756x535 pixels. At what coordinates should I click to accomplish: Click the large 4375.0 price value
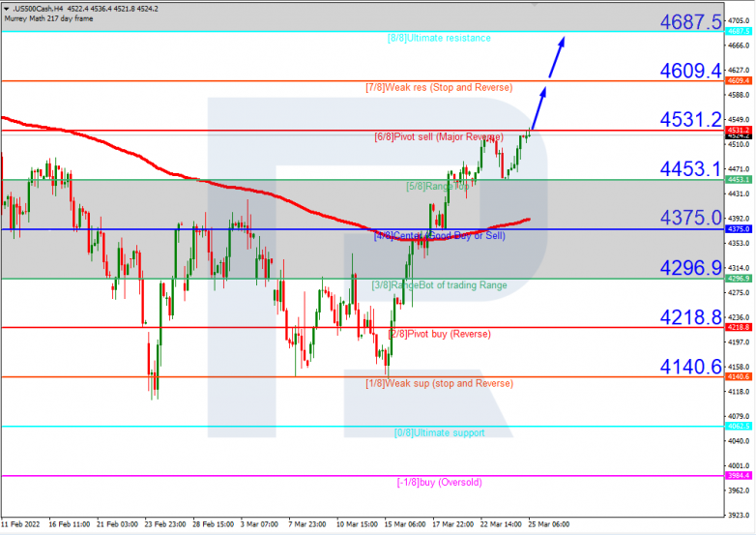pyautogui.click(x=691, y=218)
